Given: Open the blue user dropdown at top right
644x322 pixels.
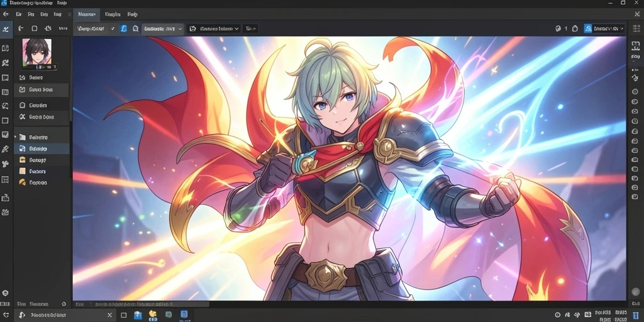Looking at the screenshot, I should [x=604, y=29].
